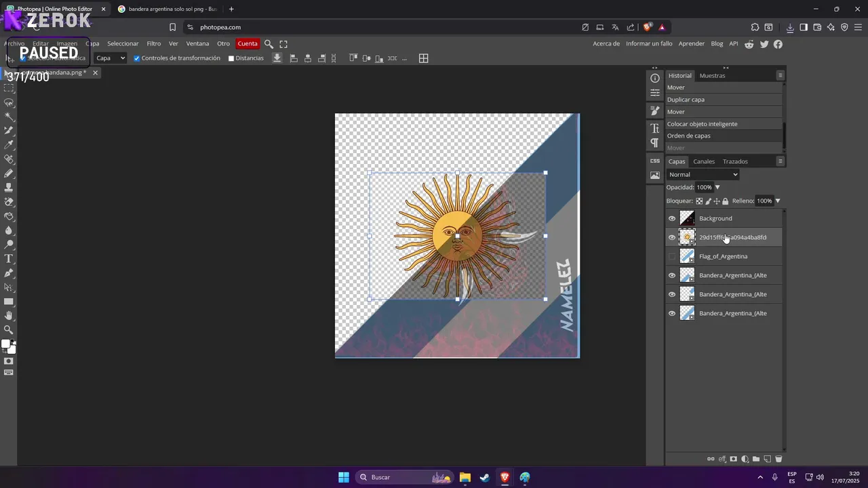
Task: Open the Historial panel menu
Action: [781, 75]
